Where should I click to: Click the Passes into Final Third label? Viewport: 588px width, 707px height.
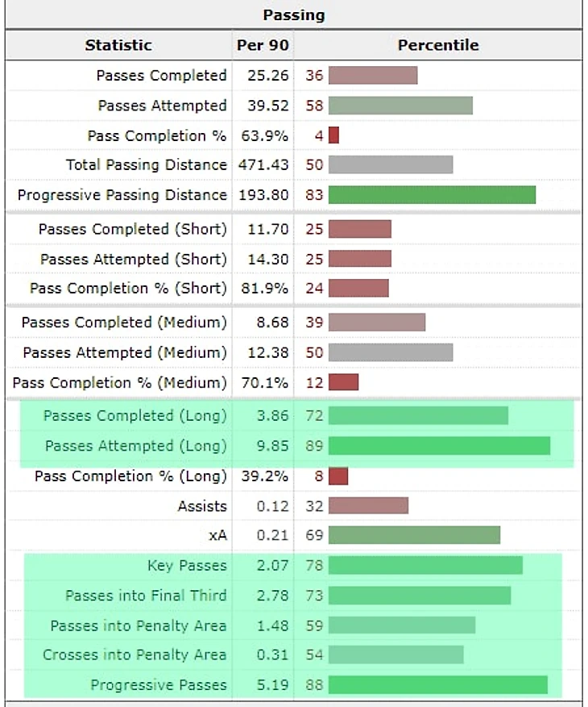[146, 596]
